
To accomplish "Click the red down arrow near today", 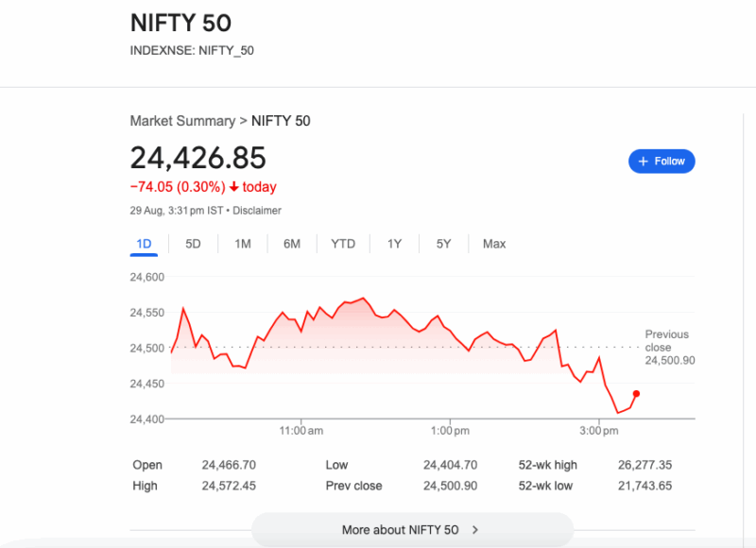I will pyautogui.click(x=233, y=187).
